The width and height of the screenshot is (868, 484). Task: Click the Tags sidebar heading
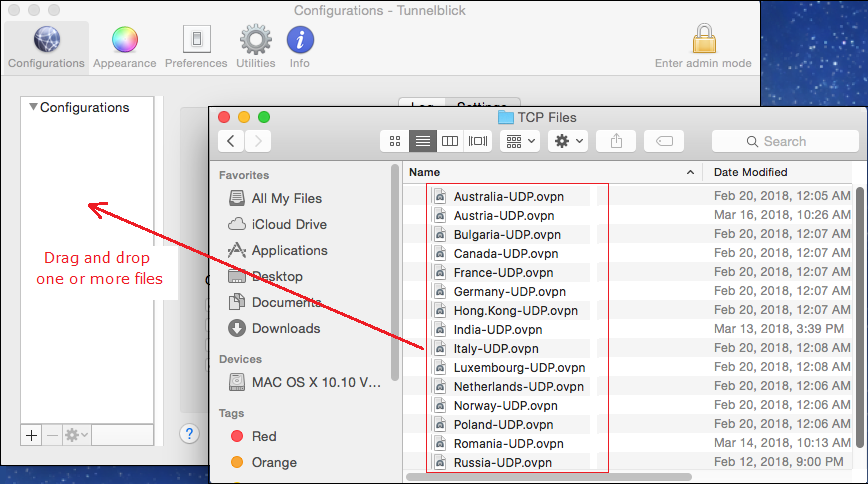(x=231, y=413)
